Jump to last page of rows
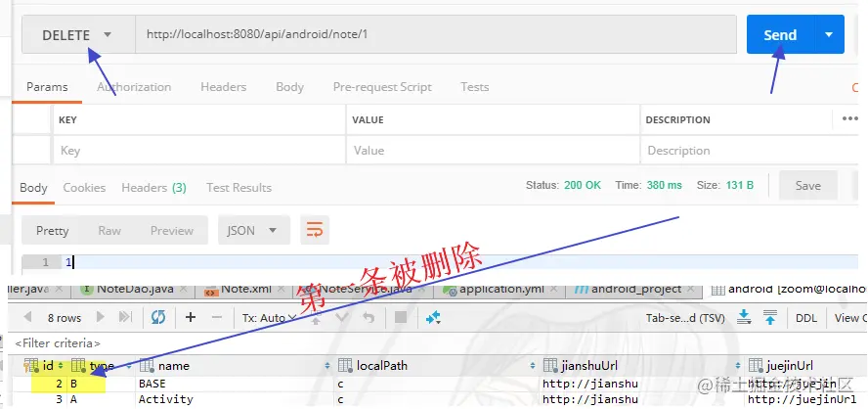 tap(126, 317)
